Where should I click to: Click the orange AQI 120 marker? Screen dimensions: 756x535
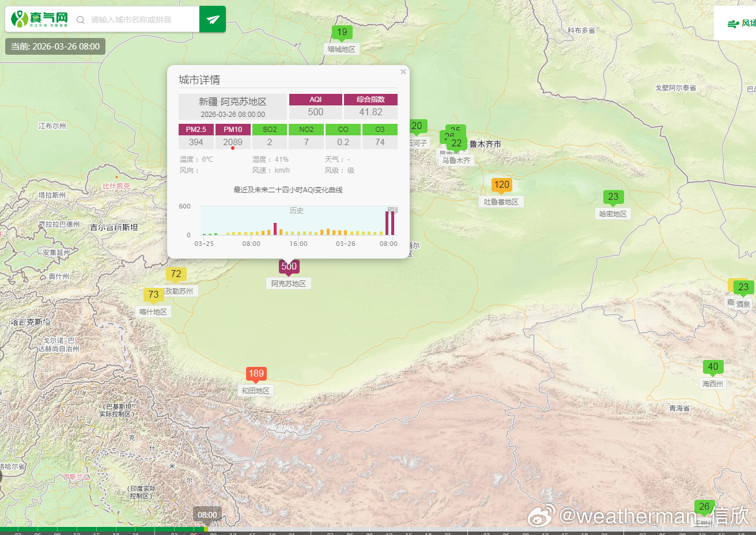coord(501,185)
